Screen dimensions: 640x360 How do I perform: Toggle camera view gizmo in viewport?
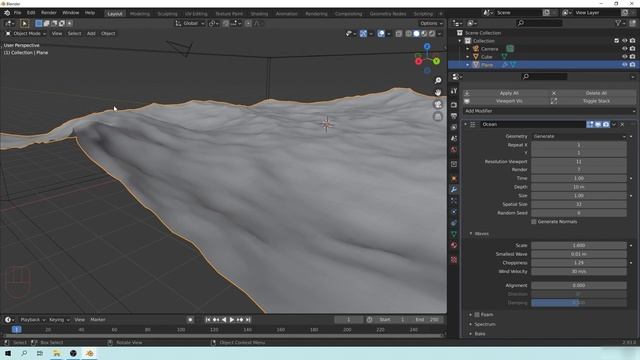click(x=438, y=104)
